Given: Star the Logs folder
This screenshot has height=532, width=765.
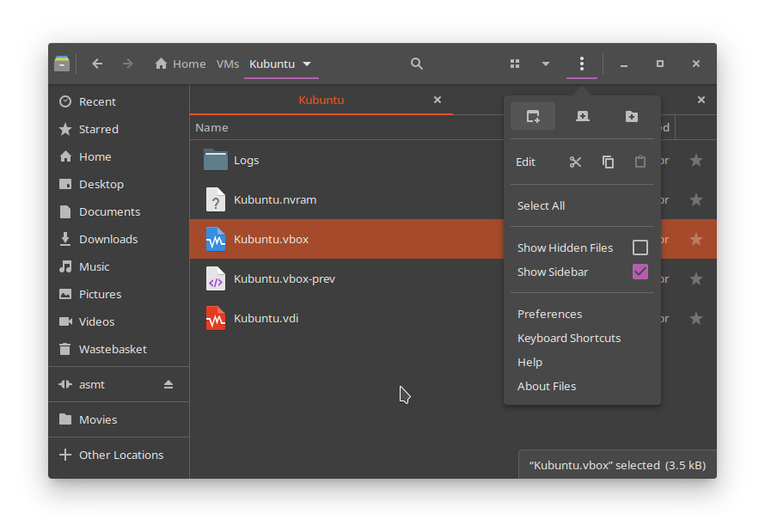Looking at the screenshot, I should (696, 161).
